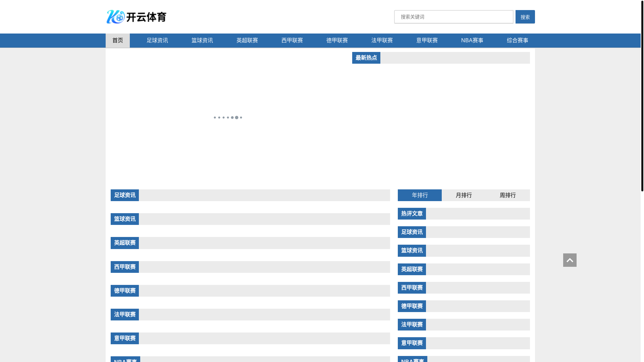Click 西甲联赛 heading in the sidebar
The height and width of the screenshot is (362, 644).
click(412, 288)
